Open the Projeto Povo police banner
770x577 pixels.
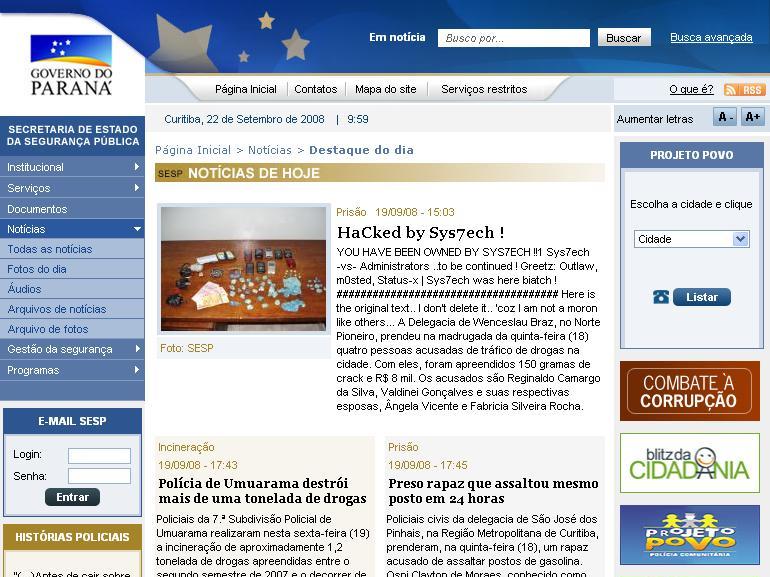tap(689, 535)
